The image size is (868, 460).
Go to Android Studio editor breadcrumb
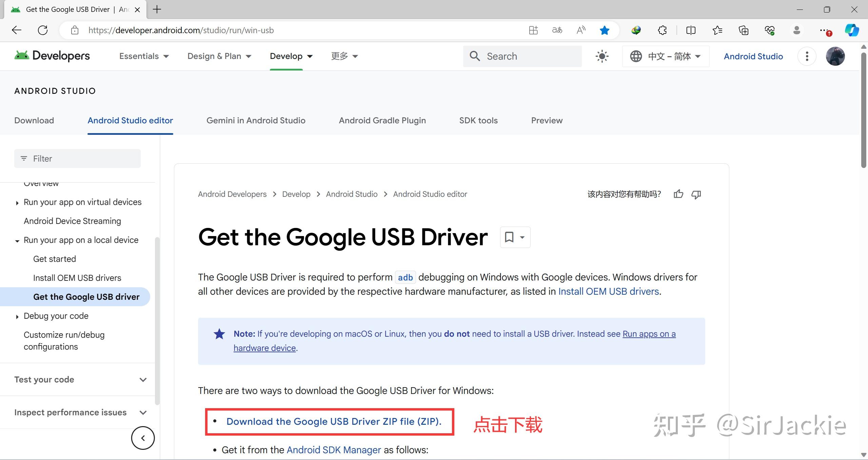pos(430,194)
